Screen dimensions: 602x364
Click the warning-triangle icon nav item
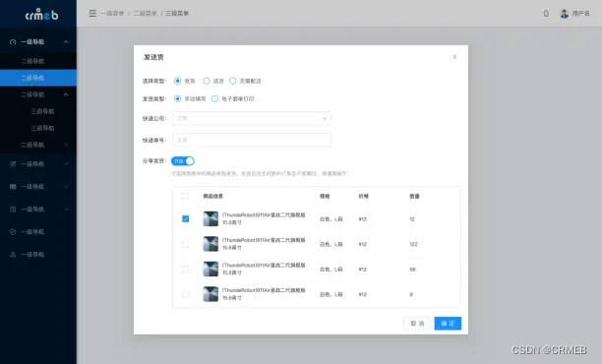pos(13,255)
